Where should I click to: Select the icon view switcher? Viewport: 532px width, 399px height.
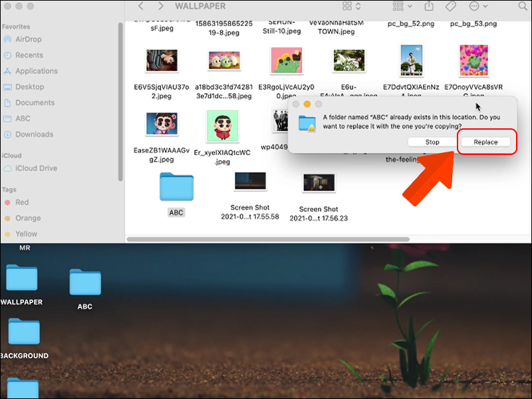[x=351, y=6]
